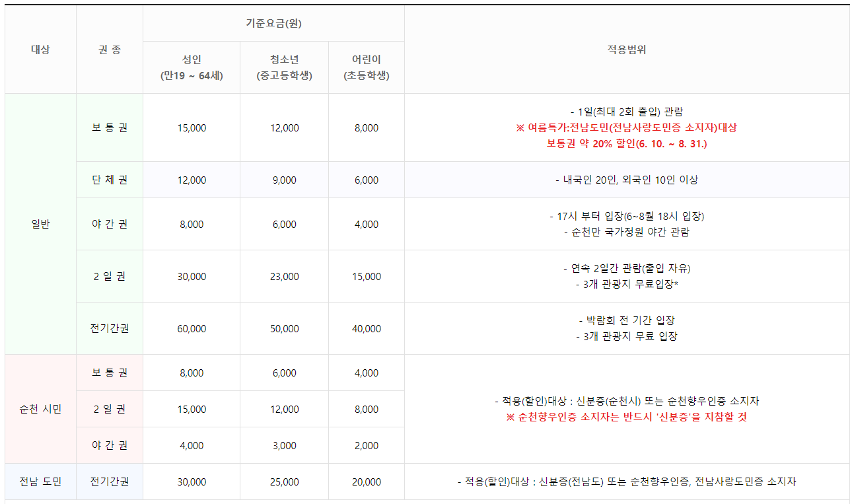Click the '성인 (만19 ~ 64세)' header
Screen dimensions: 850x504
click(x=192, y=67)
